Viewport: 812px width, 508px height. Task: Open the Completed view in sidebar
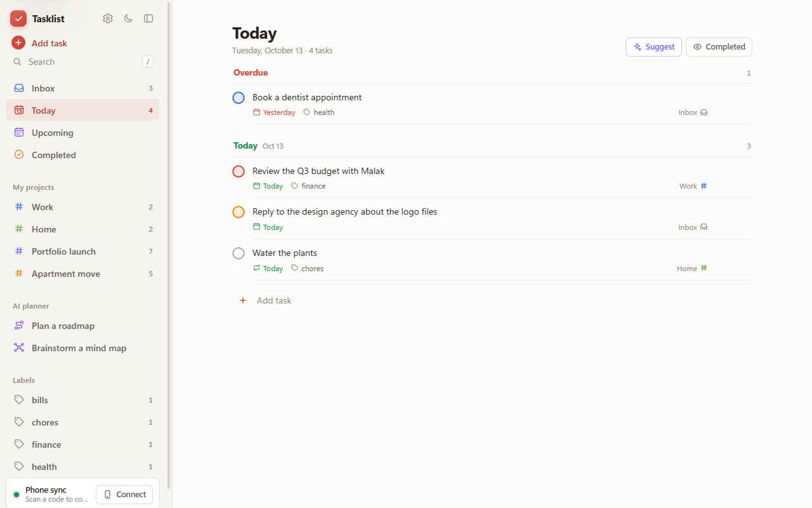click(x=82, y=155)
